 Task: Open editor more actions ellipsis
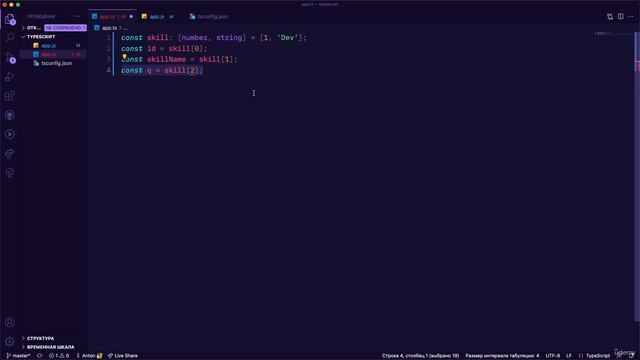631,16
